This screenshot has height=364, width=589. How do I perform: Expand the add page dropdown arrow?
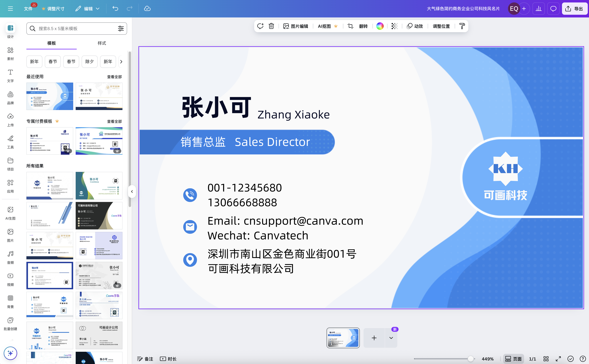pos(391,338)
